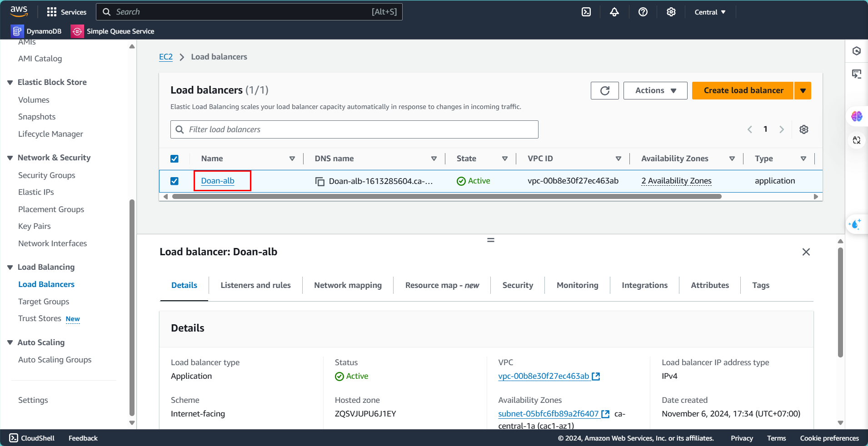868x446 pixels.
Task: Show the 2 Availability Zones link
Action: [676, 181]
